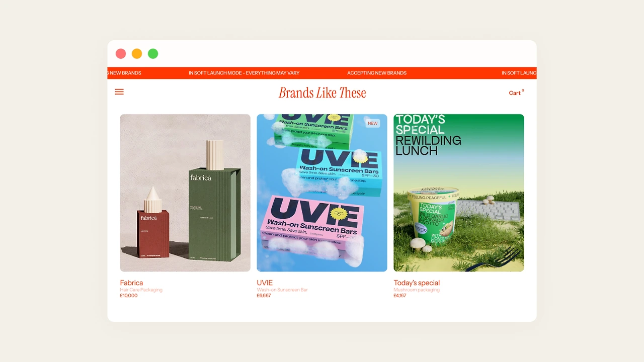Open the hamburger menu icon

[x=119, y=92]
